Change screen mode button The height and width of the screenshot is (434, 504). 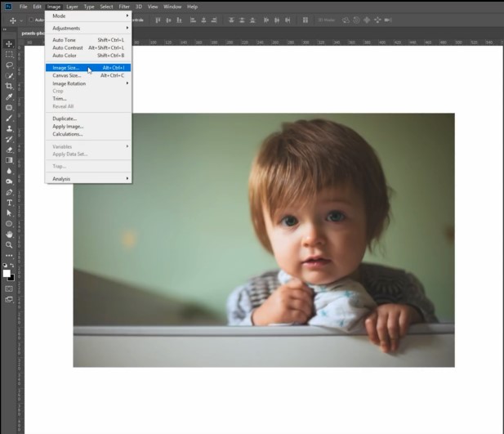(9, 299)
